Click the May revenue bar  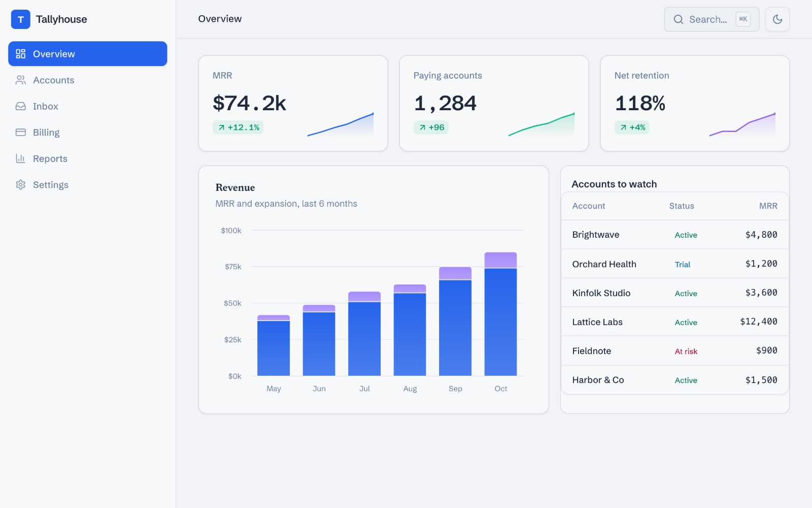tap(274, 345)
